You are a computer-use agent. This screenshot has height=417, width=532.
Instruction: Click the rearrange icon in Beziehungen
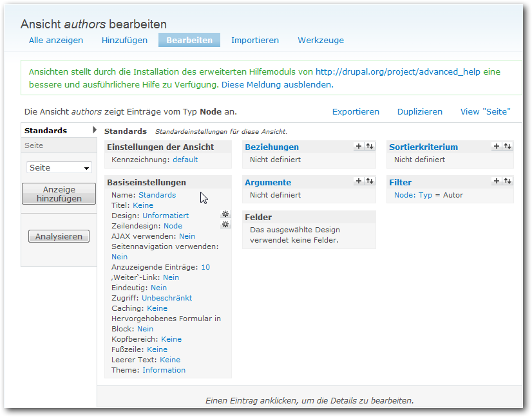point(369,146)
